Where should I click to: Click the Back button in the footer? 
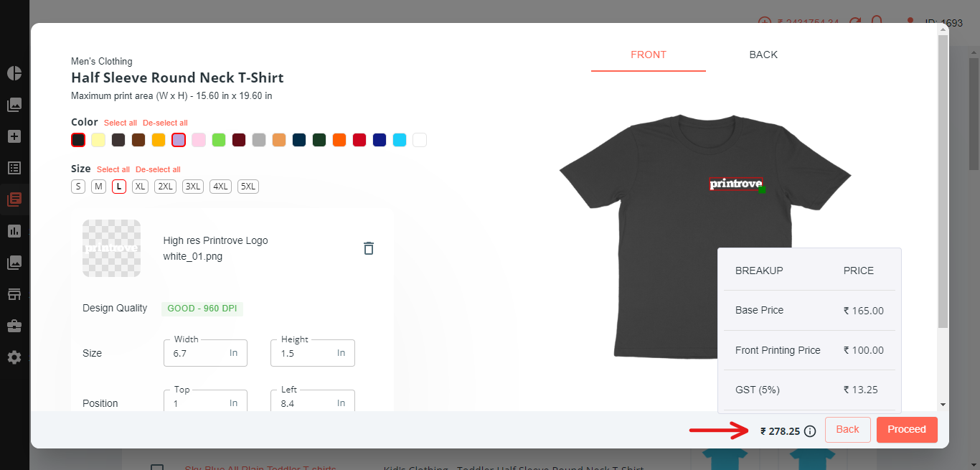(847, 430)
